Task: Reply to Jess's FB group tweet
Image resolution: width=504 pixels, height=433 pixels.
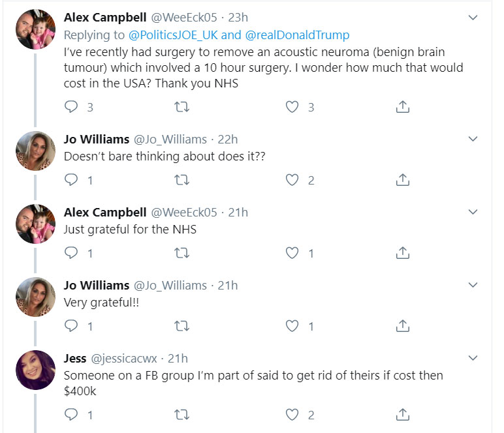Action: click(x=72, y=414)
